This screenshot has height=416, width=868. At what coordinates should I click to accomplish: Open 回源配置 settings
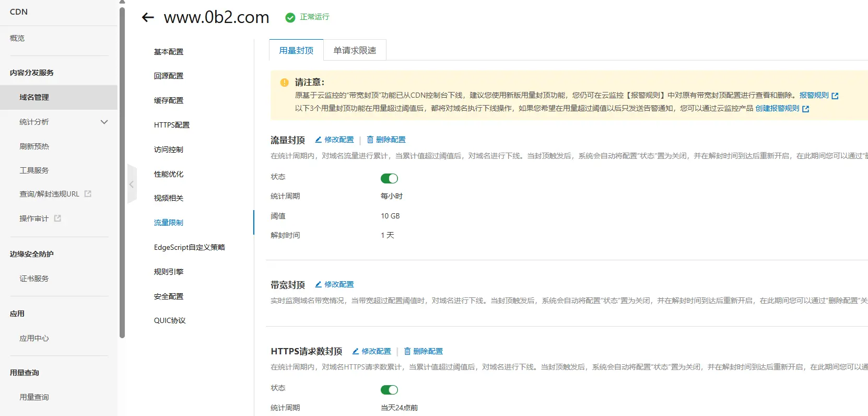click(169, 76)
